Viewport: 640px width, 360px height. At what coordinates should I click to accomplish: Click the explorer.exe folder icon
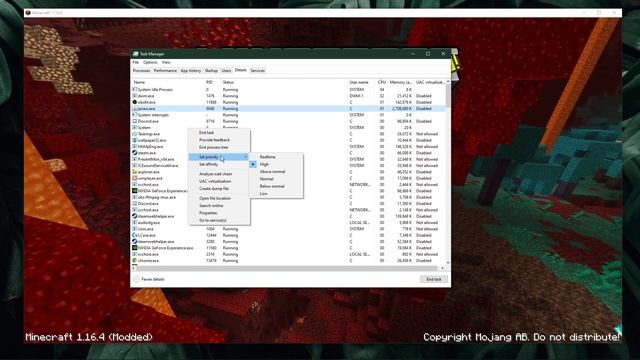coord(135,172)
